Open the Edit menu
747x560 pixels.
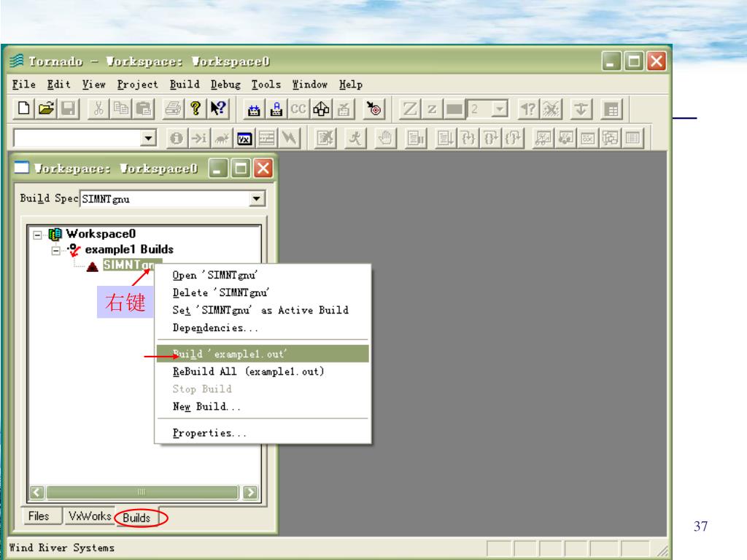(58, 85)
